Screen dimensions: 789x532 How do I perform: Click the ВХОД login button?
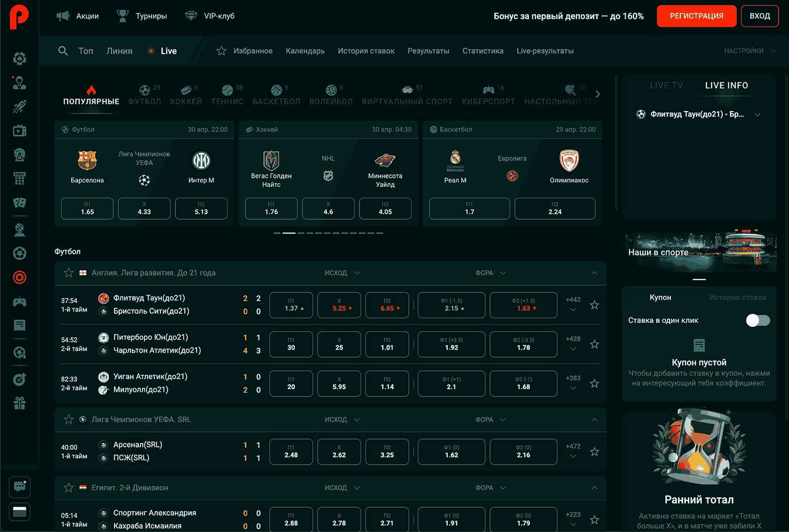coord(760,16)
